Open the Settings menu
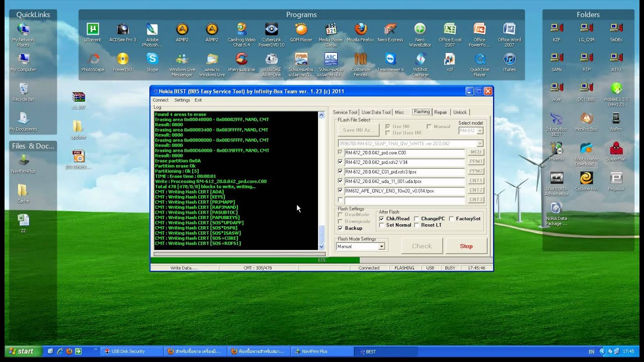This screenshot has width=644, height=362. pyautogui.click(x=182, y=100)
